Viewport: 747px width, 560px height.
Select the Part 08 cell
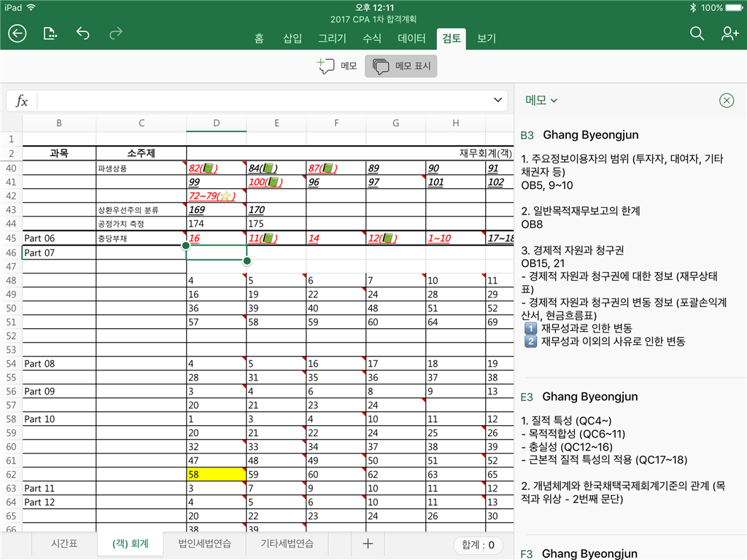pos(59,364)
